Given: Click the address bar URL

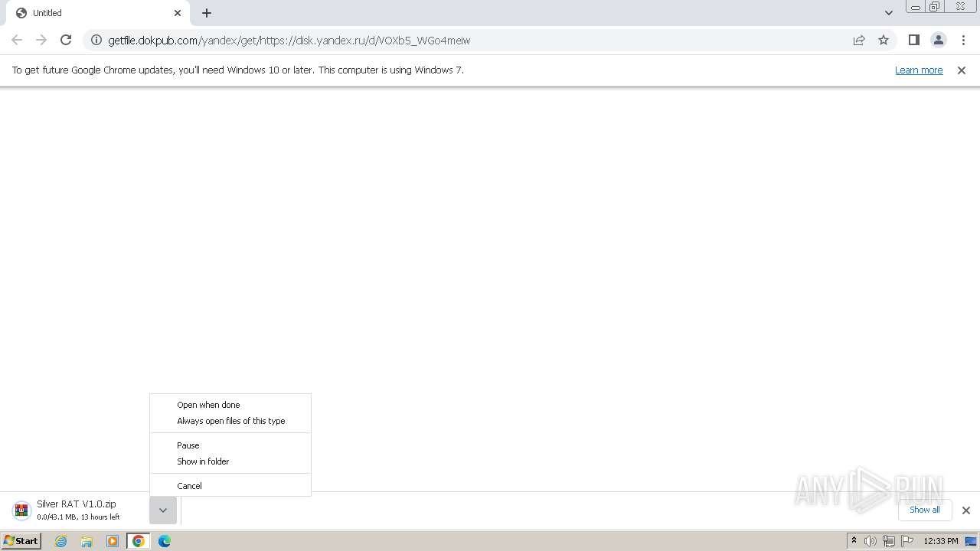Looking at the screenshot, I should pos(289,40).
